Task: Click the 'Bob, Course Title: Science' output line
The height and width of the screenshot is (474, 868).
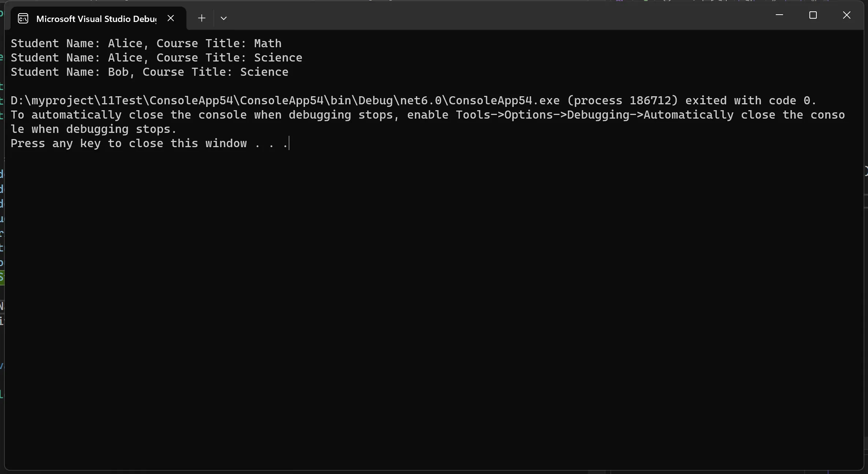Action: (x=149, y=72)
